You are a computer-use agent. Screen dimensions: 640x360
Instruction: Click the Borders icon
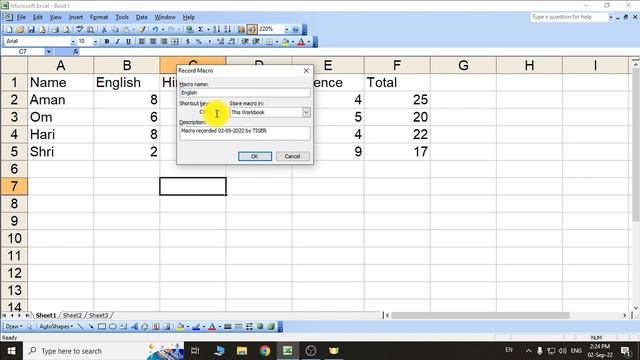[x=269, y=41]
